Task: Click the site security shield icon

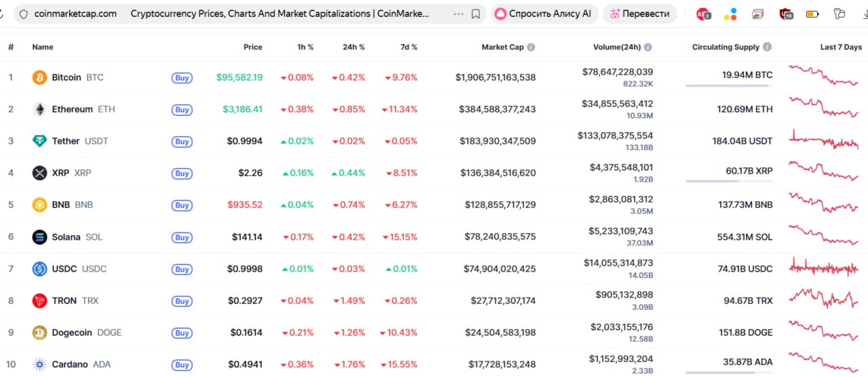Action: [x=23, y=14]
